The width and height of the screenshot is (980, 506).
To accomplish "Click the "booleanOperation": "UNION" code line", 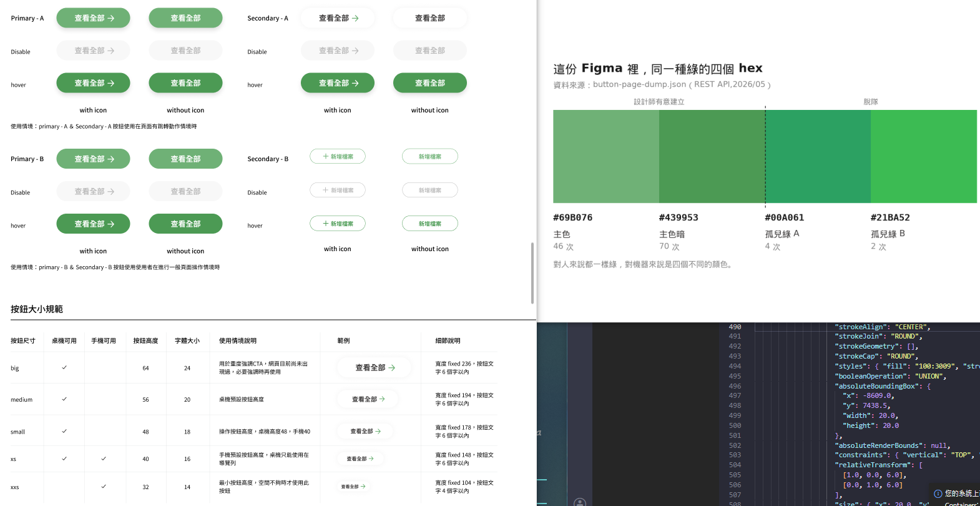I will (891, 376).
